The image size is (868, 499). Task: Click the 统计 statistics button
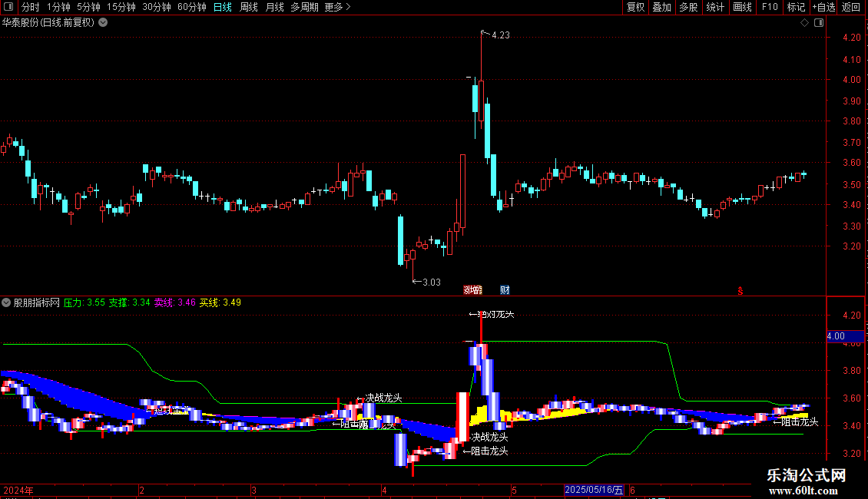coord(715,7)
